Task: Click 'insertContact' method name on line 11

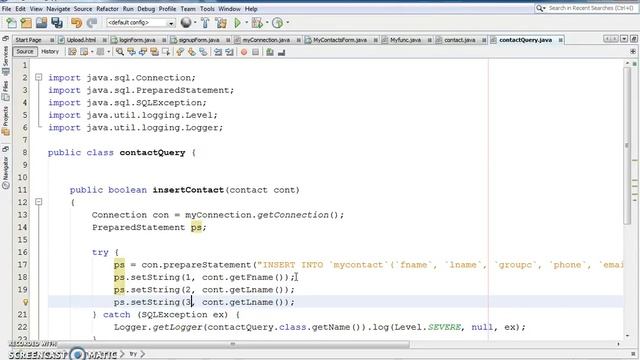Action: click(x=188, y=190)
